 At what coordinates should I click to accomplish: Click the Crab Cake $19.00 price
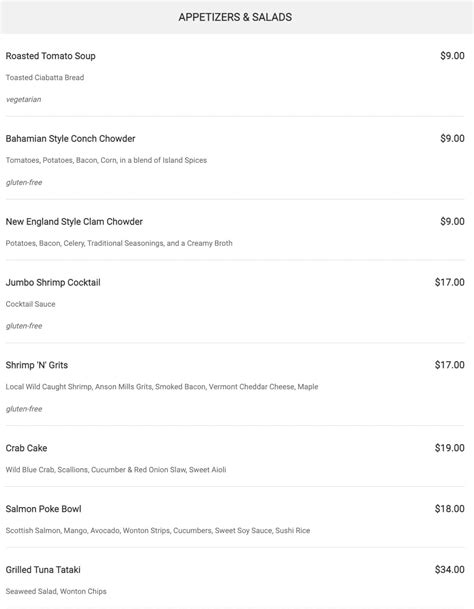point(450,448)
